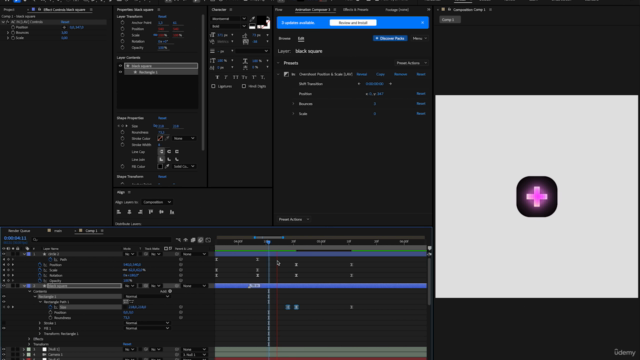Toggle visibility of Rectangle 1 in timeline
Image resolution: width=640 pixels, height=360 pixels.
click(4, 297)
